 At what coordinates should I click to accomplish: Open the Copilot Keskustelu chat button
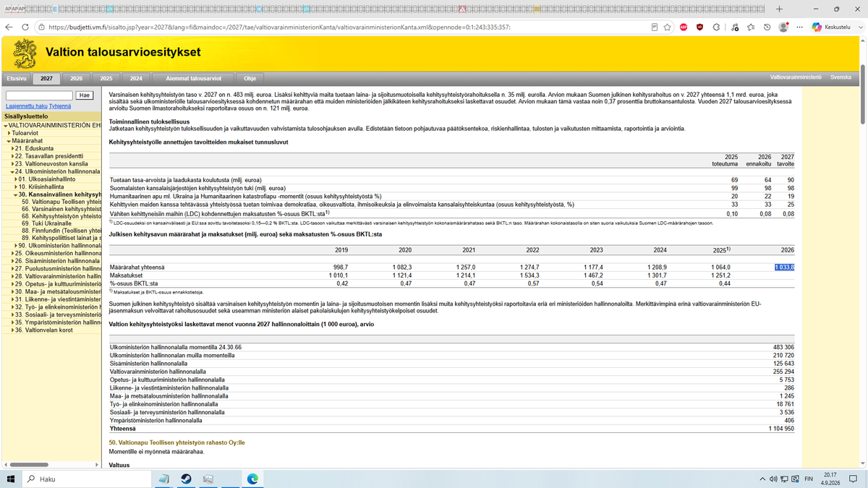(836, 27)
